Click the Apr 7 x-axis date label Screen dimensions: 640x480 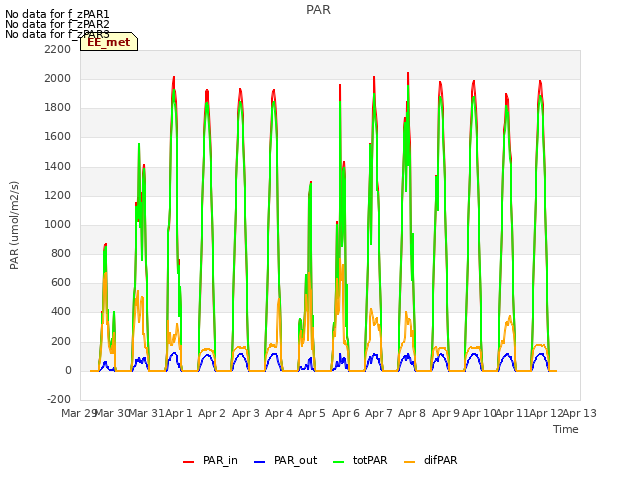pos(379,413)
